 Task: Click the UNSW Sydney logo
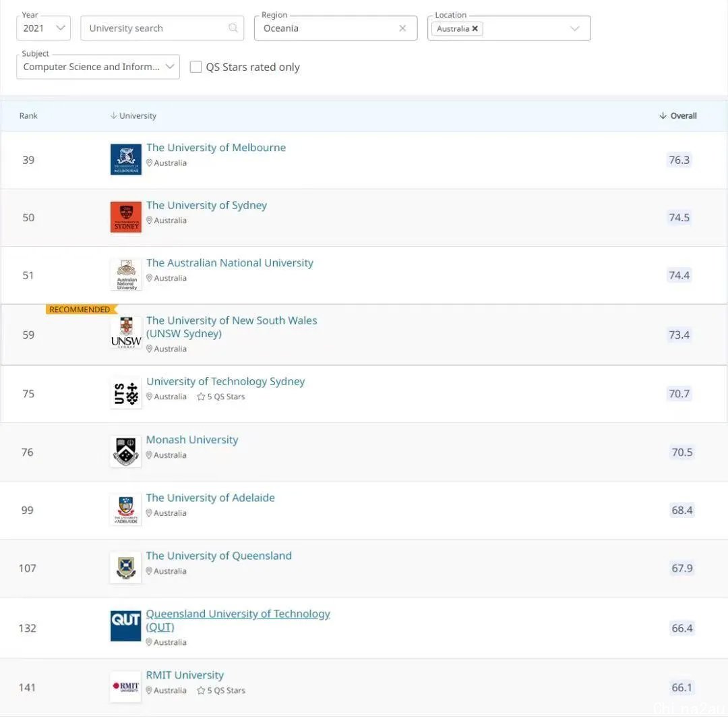click(x=126, y=333)
